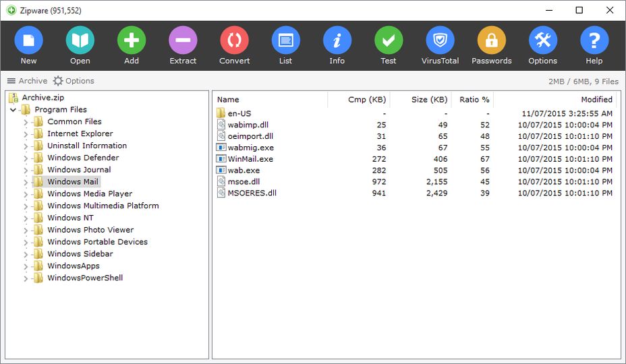Click the Info toolbar icon
This screenshot has width=626, height=364.
[x=337, y=40]
